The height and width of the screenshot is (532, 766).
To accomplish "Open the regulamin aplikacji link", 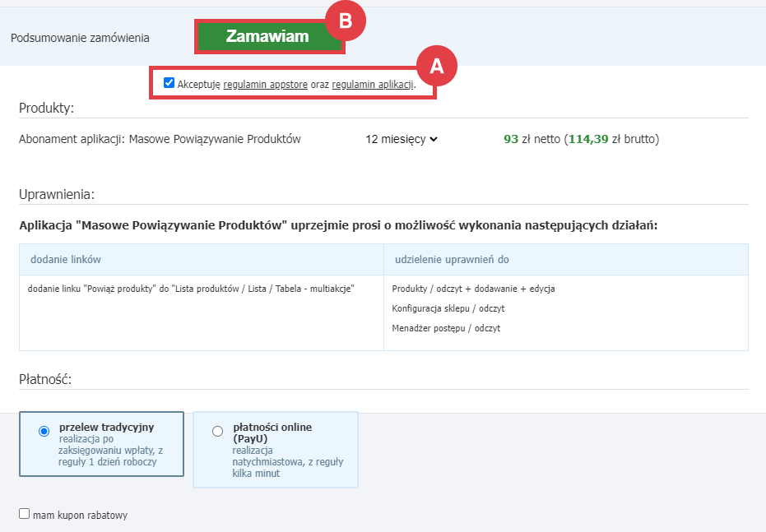I will [371, 81].
